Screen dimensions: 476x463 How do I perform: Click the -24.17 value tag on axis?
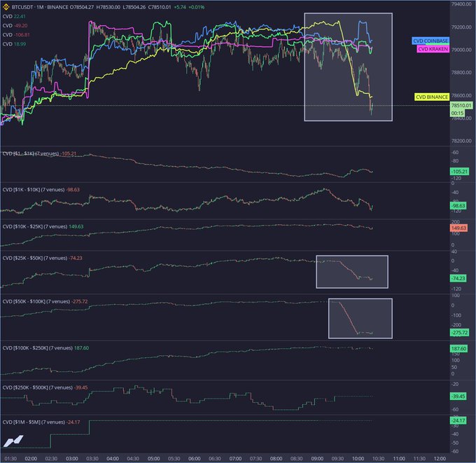458,420
